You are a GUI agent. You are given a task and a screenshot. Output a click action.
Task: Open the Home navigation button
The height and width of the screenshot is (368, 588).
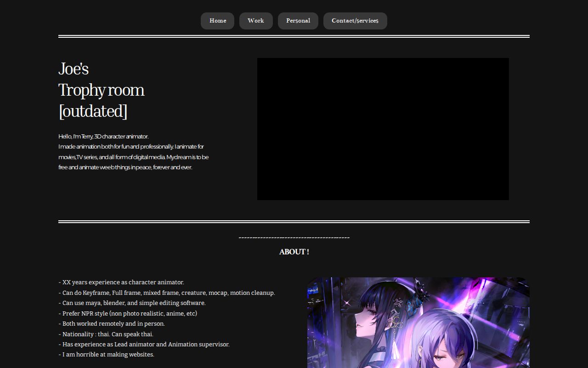[217, 21]
